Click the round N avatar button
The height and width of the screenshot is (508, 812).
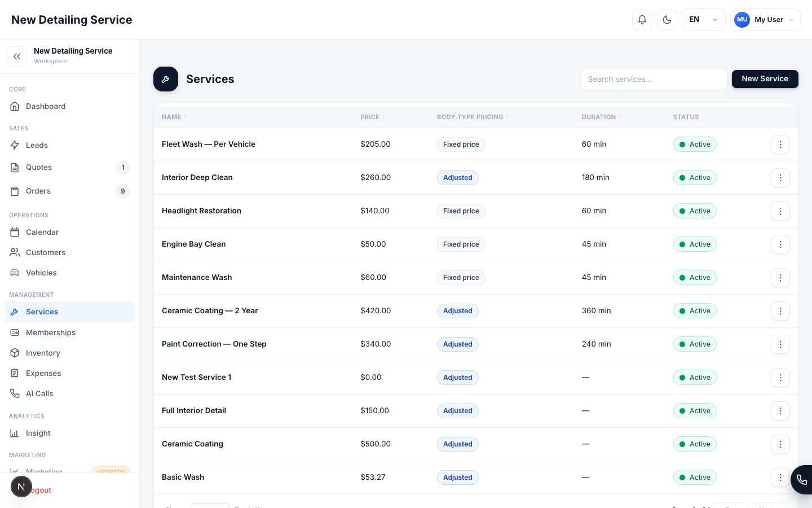[21, 487]
